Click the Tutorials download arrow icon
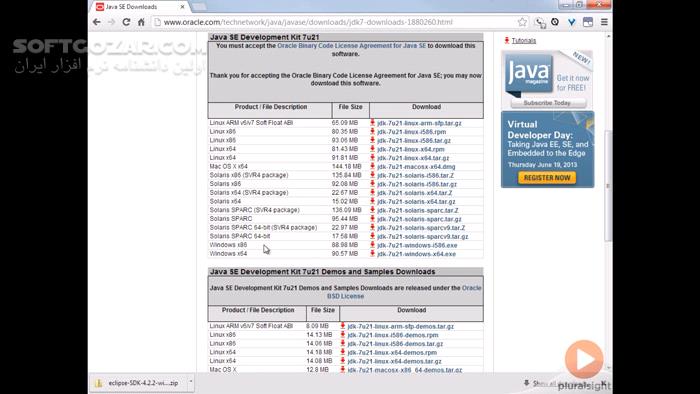The image size is (700, 394). 507,40
